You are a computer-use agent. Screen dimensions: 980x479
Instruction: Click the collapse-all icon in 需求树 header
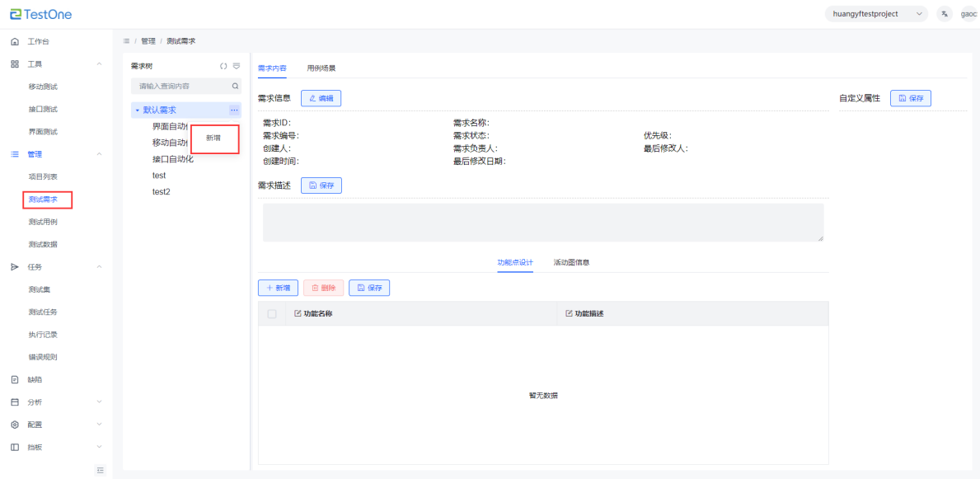pos(237,66)
